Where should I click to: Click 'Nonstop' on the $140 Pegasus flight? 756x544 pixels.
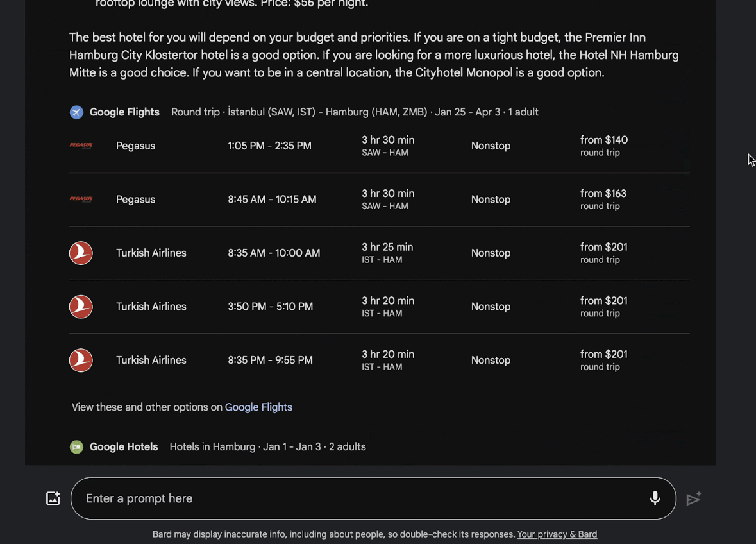click(491, 146)
